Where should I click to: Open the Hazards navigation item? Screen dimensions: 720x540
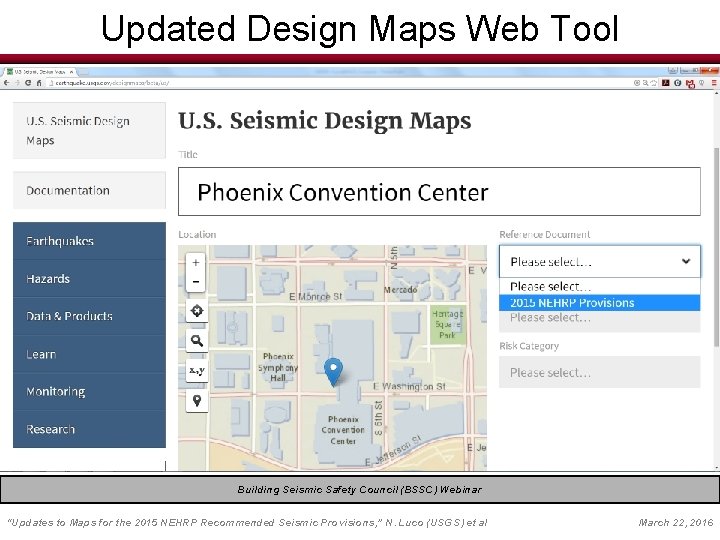[89, 279]
